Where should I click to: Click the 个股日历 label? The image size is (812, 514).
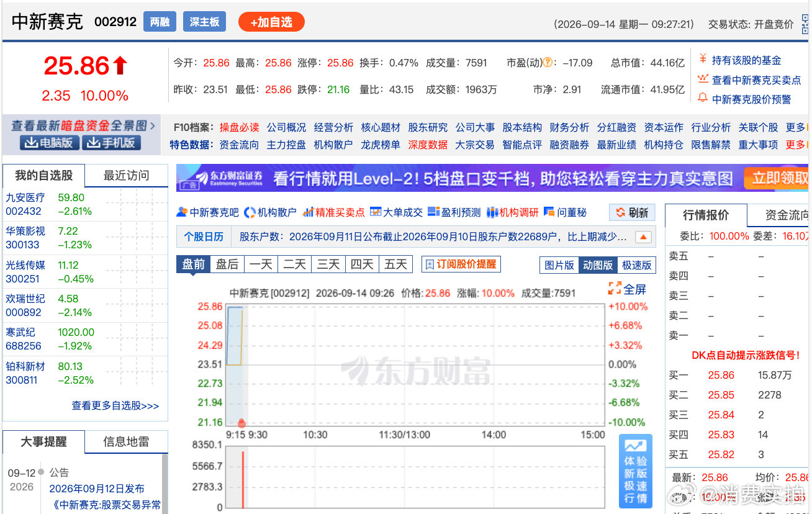pyautogui.click(x=203, y=237)
